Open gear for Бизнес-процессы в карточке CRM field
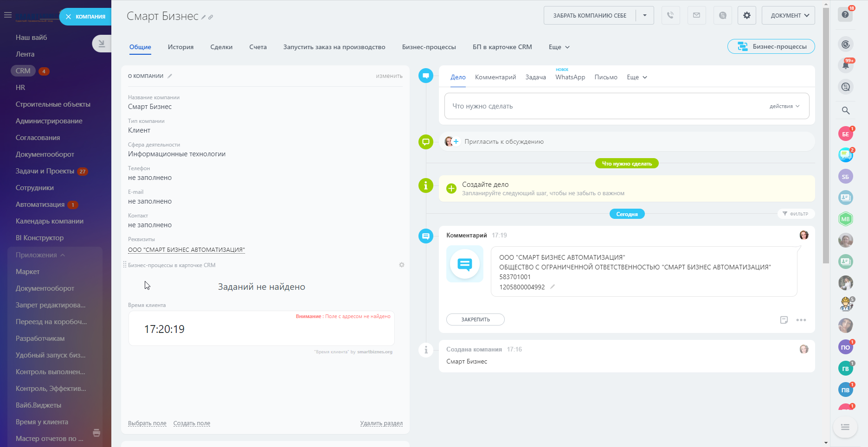 pyautogui.click(x=402, y=265)
